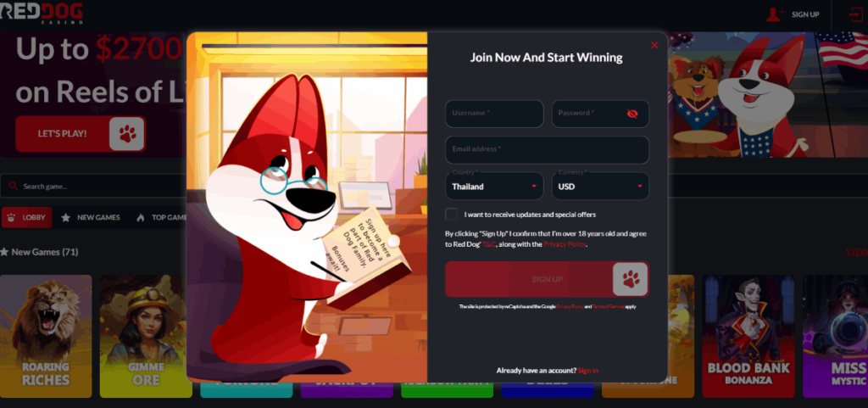Viewport: 868px width, 408px height.
Task: Close the sign up dialog
Action: pos(654,45)
